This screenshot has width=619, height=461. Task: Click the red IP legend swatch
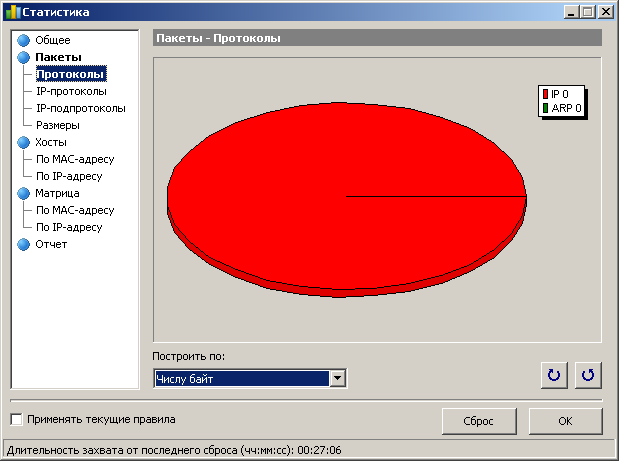point(546,94)
